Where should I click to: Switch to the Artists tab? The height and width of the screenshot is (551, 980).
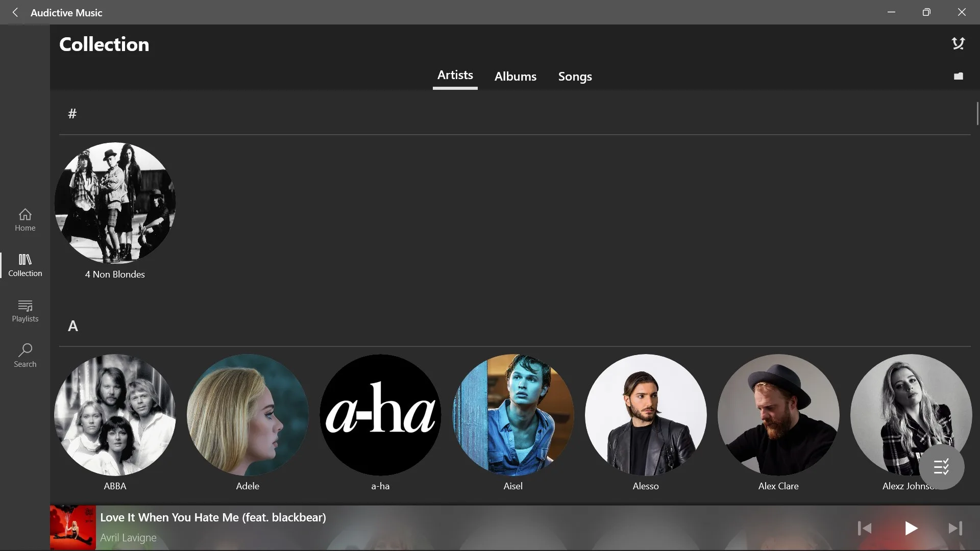pyautogui.click(x=455, y=76)
